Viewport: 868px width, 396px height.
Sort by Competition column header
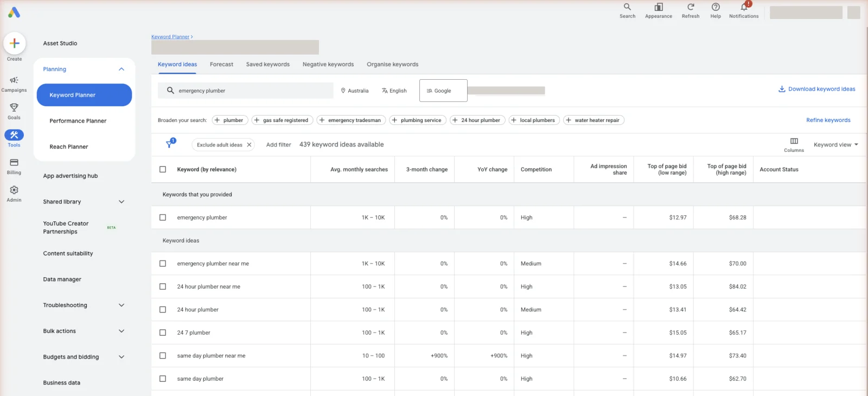(536, 169)
